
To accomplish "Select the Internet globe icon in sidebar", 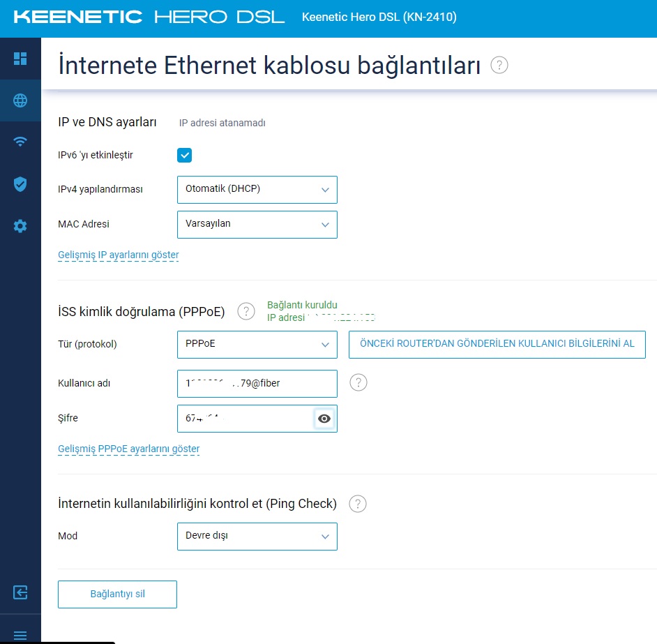I will [x=20, y=100].
